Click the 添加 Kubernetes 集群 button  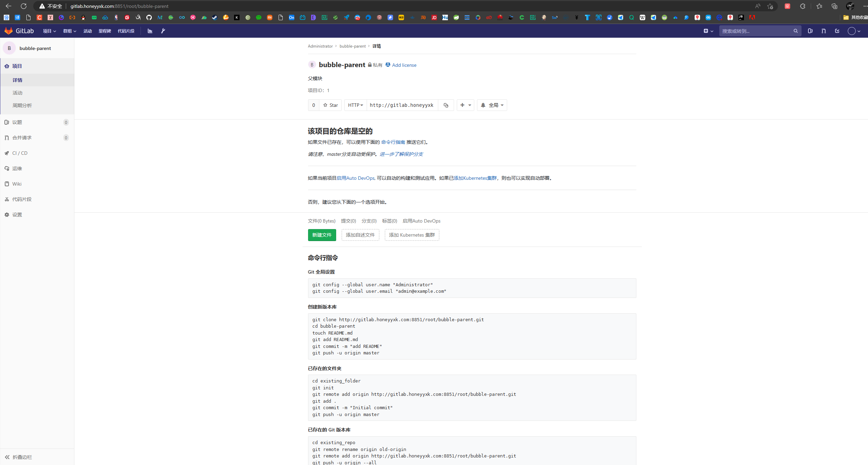click(412, 235)
